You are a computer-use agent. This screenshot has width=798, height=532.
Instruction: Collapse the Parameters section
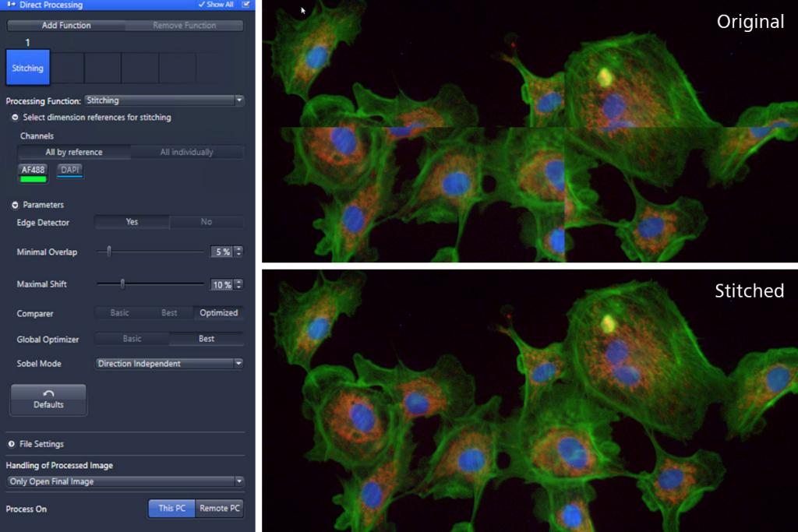14,205
